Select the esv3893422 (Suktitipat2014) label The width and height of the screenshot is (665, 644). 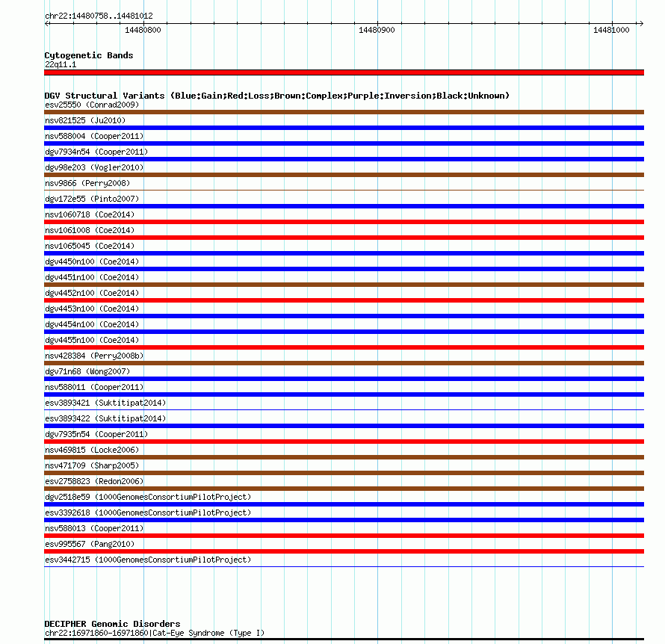tap(105, 418)
